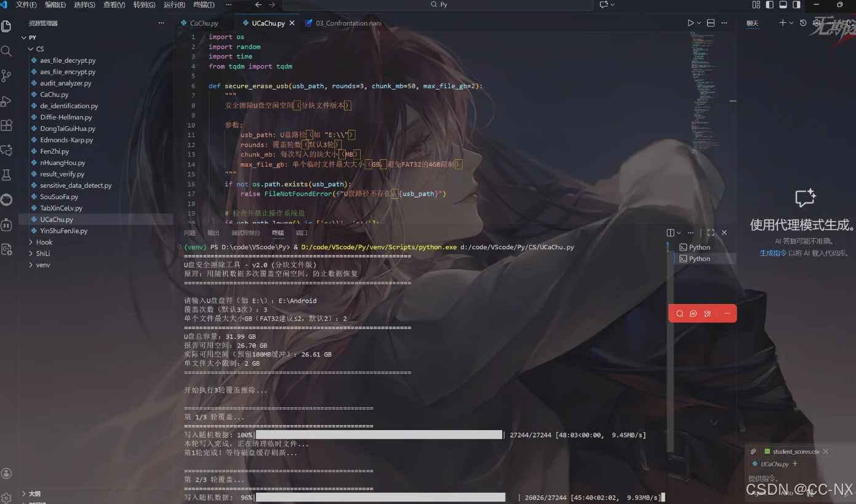Maximize the terminal panel
This screenshot has width=856, height=504.
[711, 233]
